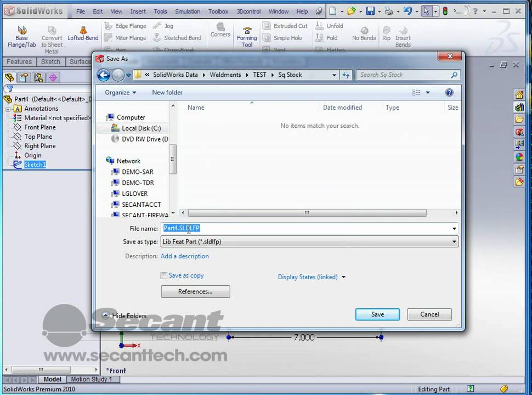Open the Organize dropdown menu
This screenshot has width=532, height=395.
click(x=120, y=92)
